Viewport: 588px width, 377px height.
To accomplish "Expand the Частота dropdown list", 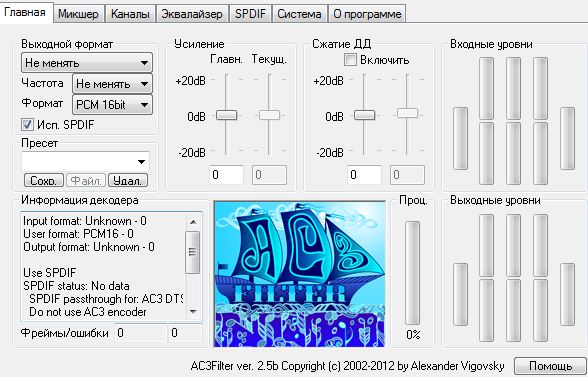I will click(x=112, y=84).
